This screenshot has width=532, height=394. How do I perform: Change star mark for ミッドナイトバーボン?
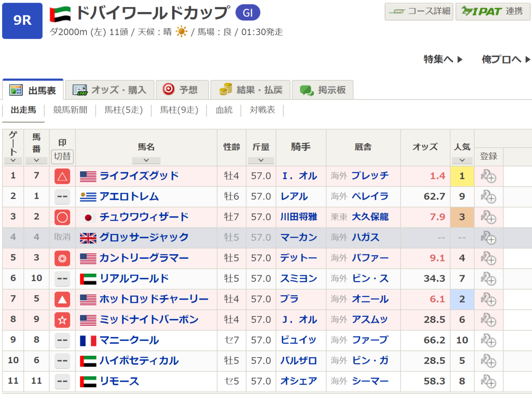[63, 320]
